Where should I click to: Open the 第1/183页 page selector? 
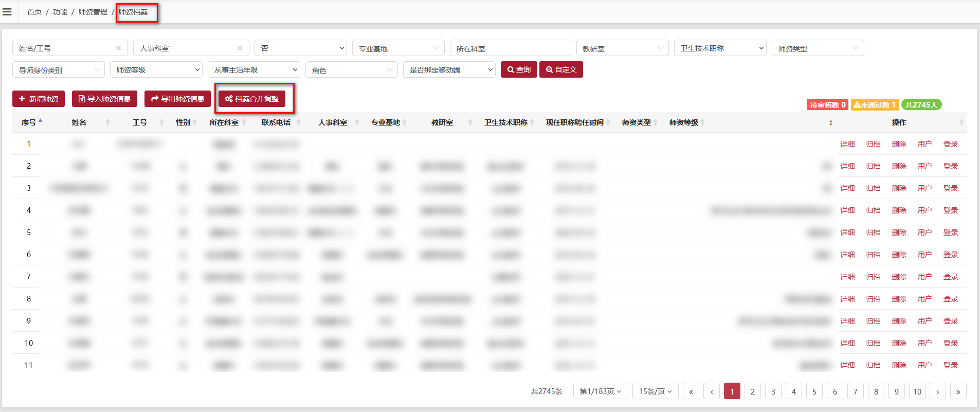point(601,391)
